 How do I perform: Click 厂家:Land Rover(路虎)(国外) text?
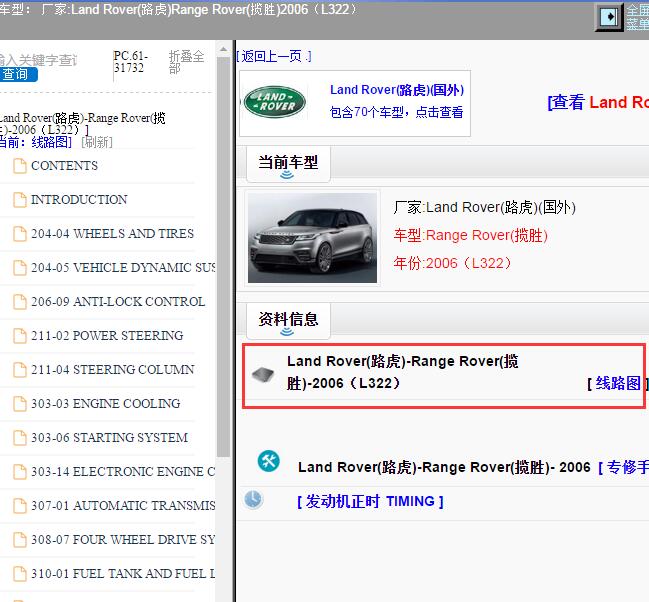(484, 207)
